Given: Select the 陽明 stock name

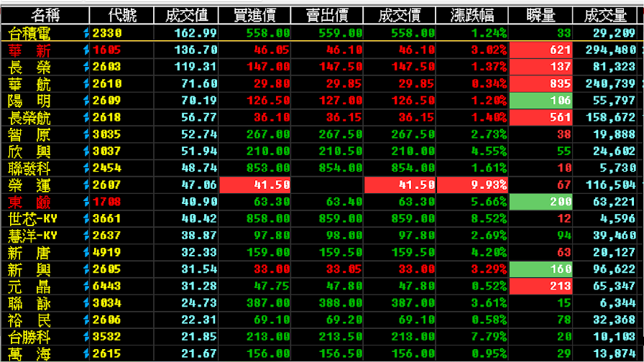Looking at the screenshot, I should [29, 101].
